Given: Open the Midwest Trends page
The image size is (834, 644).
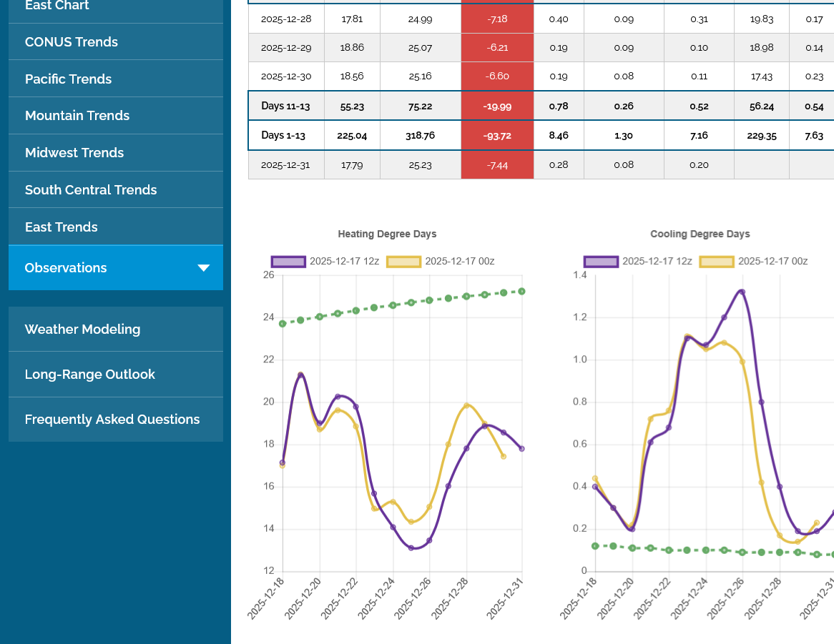Looking at the screenshot, I should click(x=74, y=153).
